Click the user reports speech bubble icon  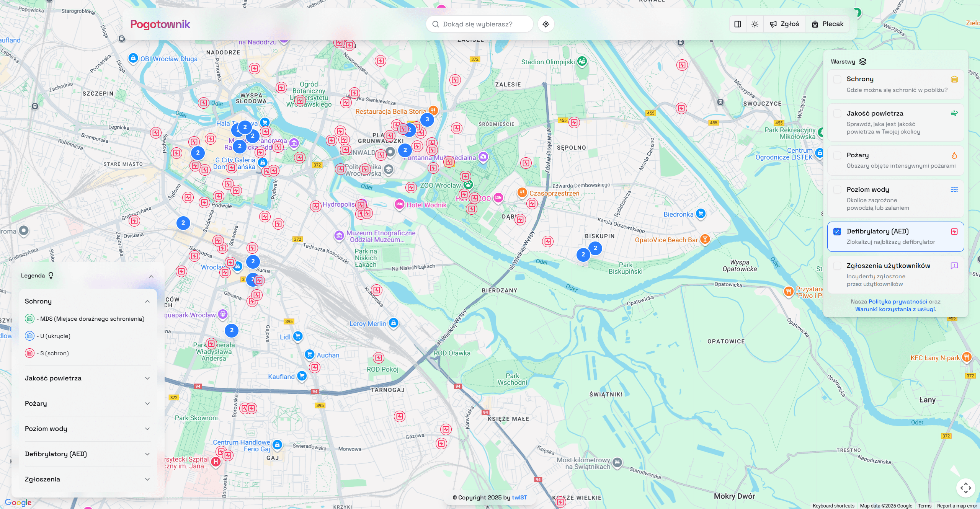tap(954, 266)
